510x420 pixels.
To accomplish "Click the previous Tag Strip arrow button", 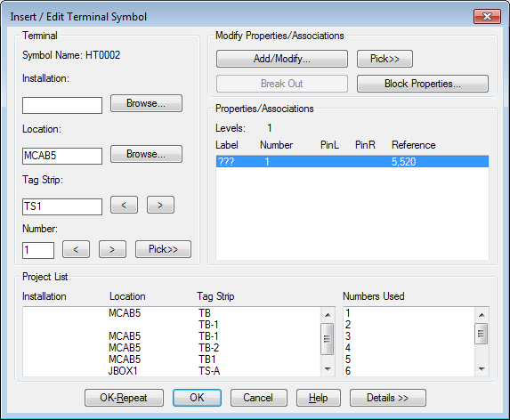I will click(124, 205).
